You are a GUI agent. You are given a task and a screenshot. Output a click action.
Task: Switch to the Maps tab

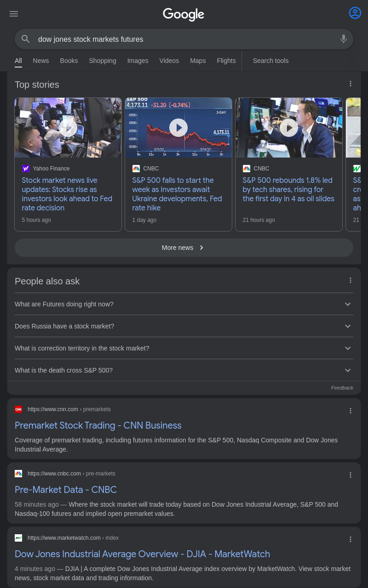198,61
